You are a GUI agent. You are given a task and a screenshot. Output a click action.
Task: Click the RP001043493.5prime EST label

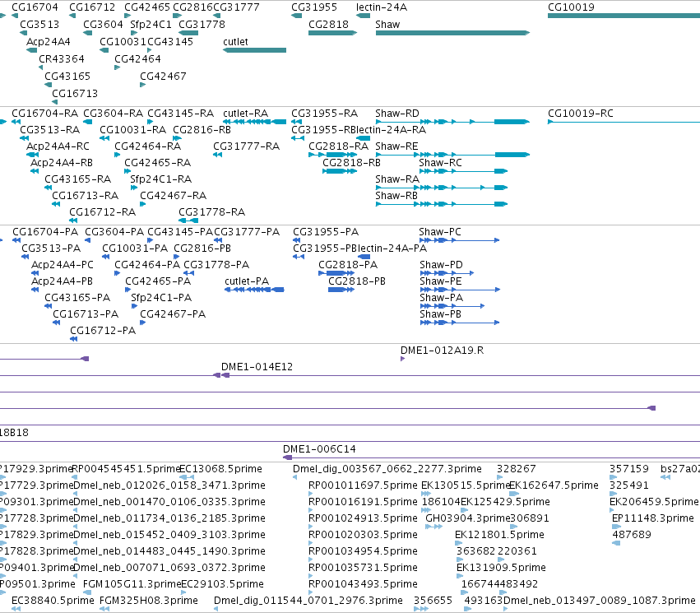click(363, 584)
